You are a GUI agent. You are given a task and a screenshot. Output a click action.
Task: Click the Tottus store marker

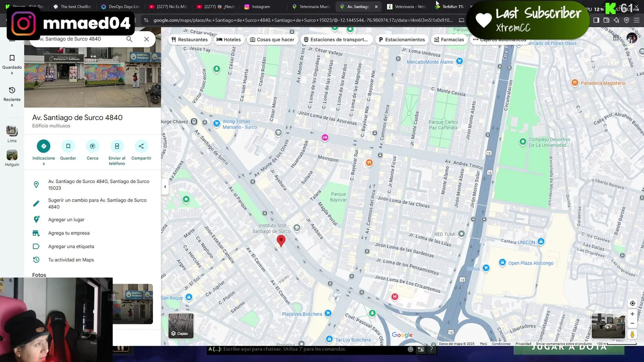(486, 268)
